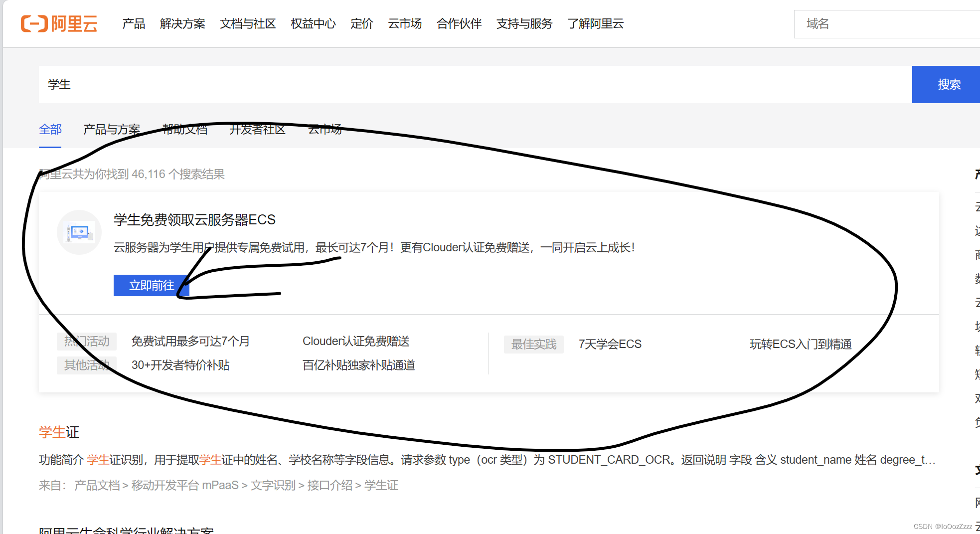980x534 pixels.
Task: Open 7天学会ECS link
Action: click(610, 344)
